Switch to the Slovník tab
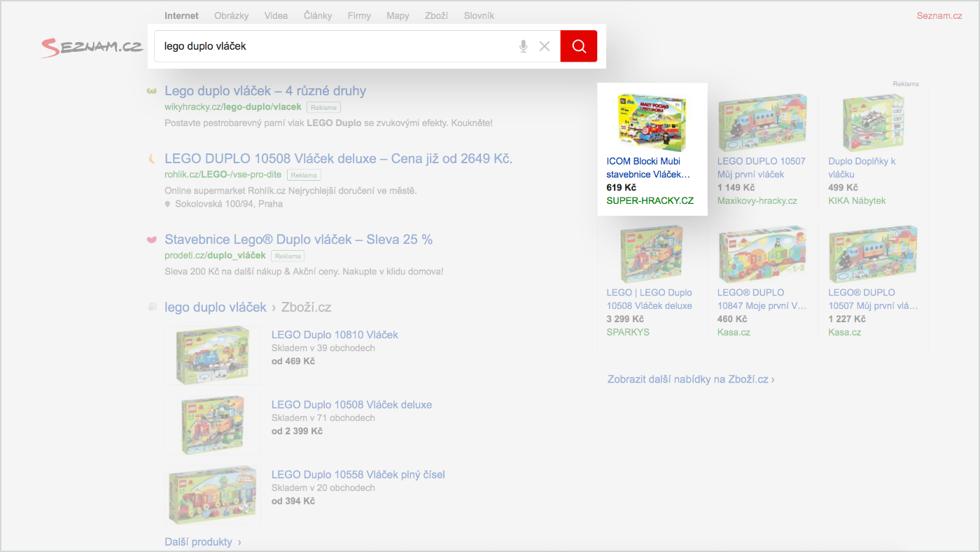 coord(479,15)
